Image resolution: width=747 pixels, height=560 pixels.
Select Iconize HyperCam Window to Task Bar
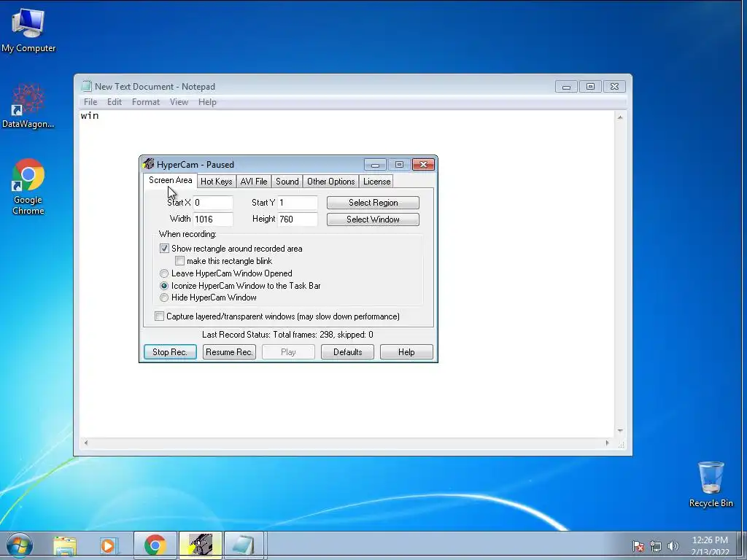click(x=164, y=286)
